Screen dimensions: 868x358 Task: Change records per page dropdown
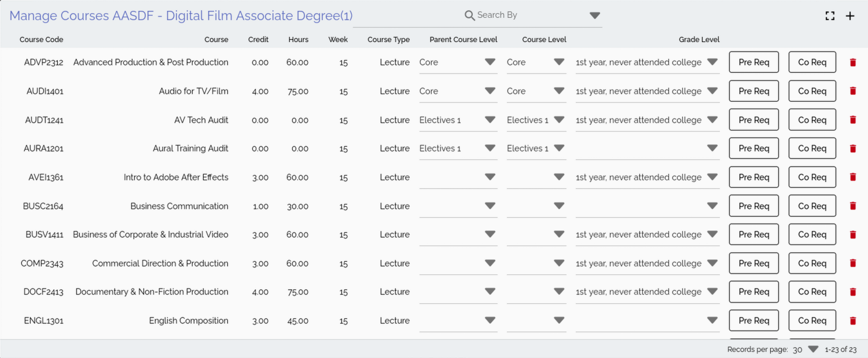tap(813, 349)
